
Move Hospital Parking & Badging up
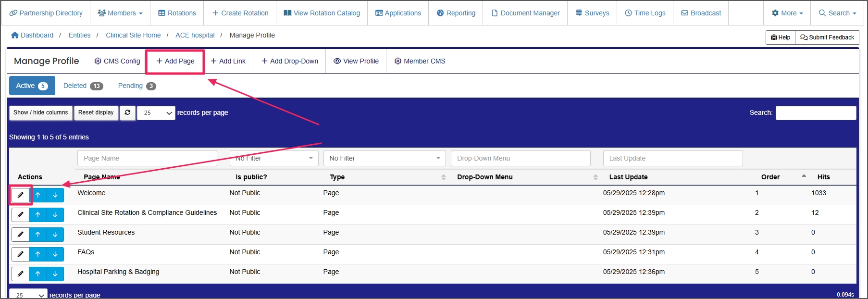pyautogui.click(x=38, y=274)
